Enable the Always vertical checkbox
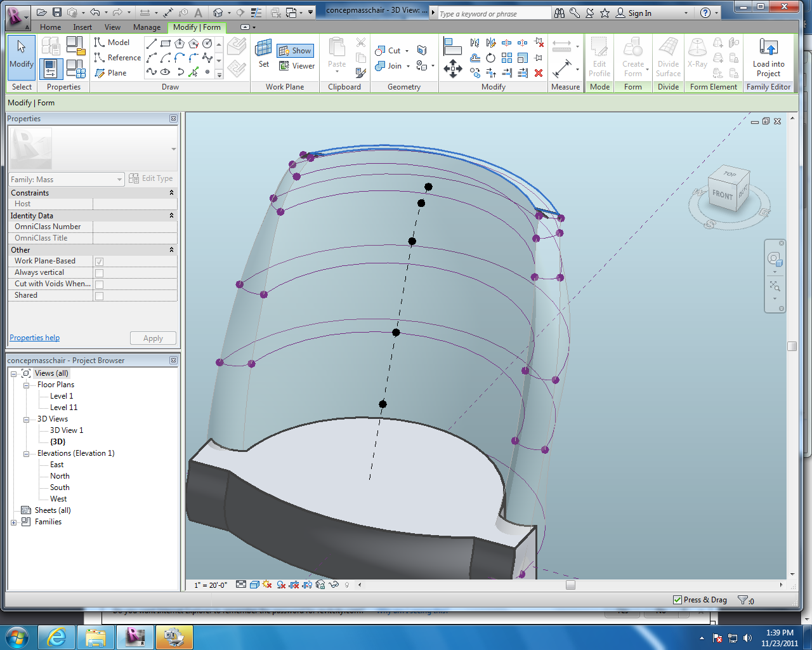Screen dimensions: 812x650 [x=99, y=273]
